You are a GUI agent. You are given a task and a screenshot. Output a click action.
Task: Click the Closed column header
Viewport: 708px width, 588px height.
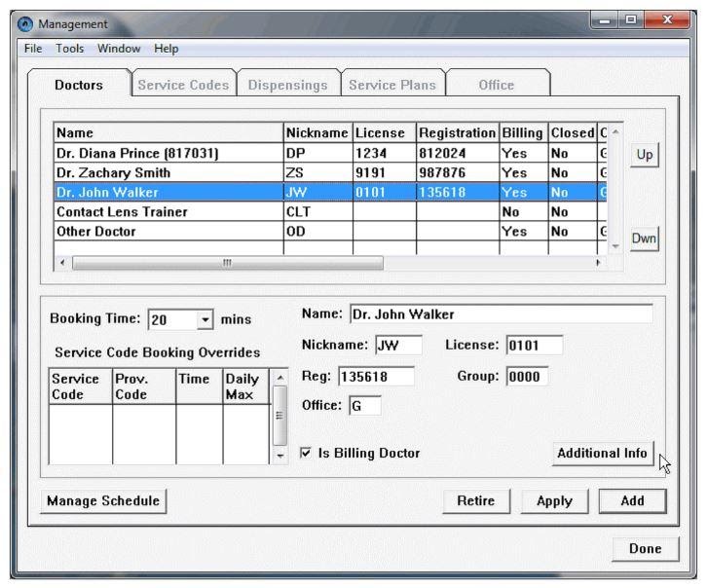573,132
